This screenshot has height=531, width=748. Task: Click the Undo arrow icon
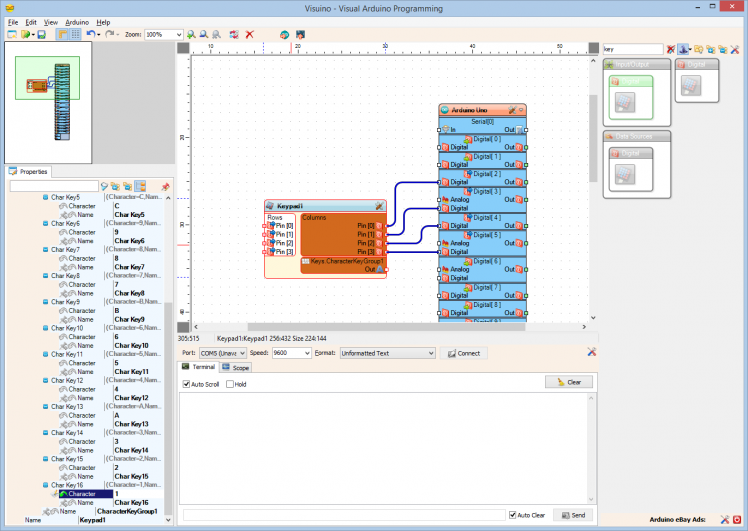click(90, 34)
